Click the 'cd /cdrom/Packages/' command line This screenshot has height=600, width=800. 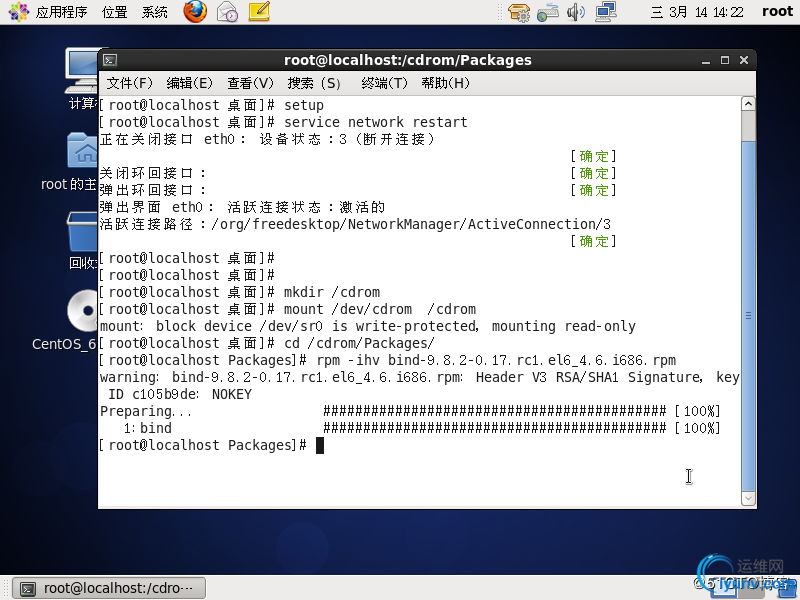click(x=267, y=343)
